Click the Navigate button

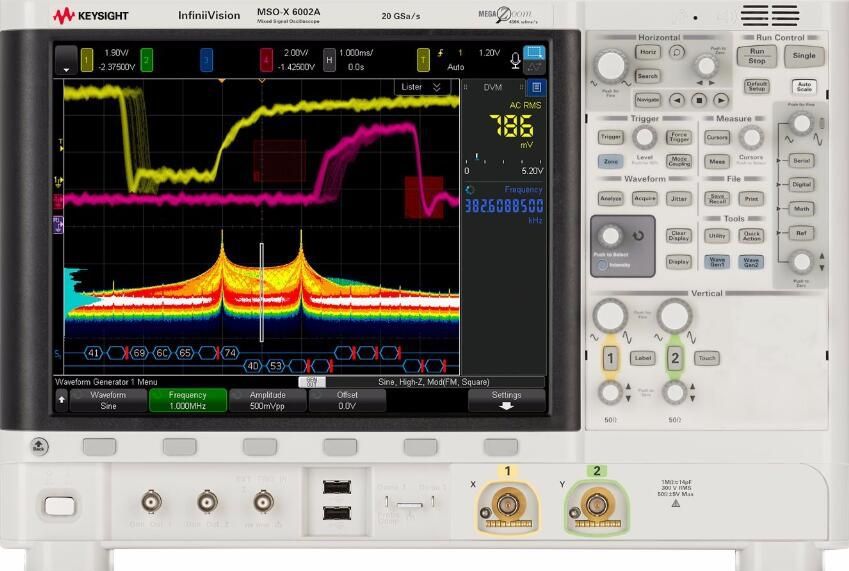(648, 100)
